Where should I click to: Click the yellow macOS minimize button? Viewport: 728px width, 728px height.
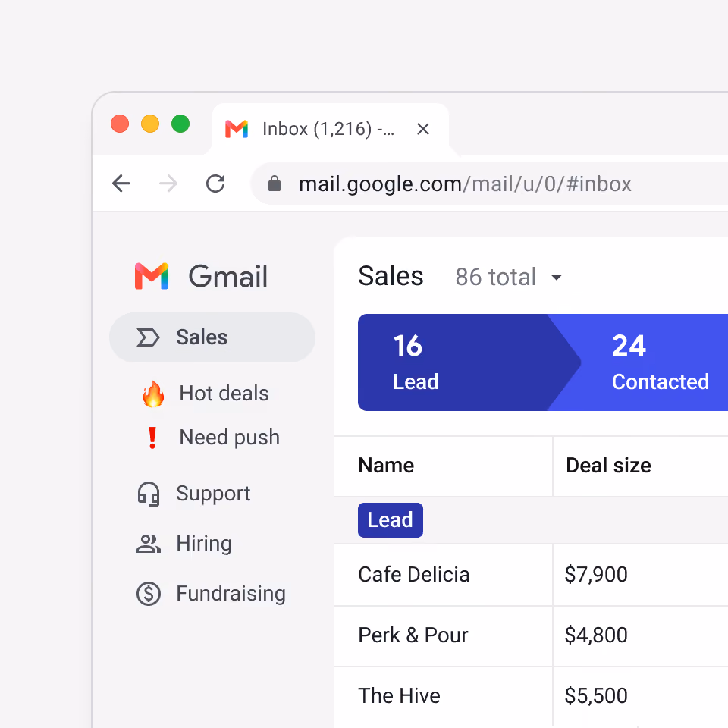(x=150, y=124)
